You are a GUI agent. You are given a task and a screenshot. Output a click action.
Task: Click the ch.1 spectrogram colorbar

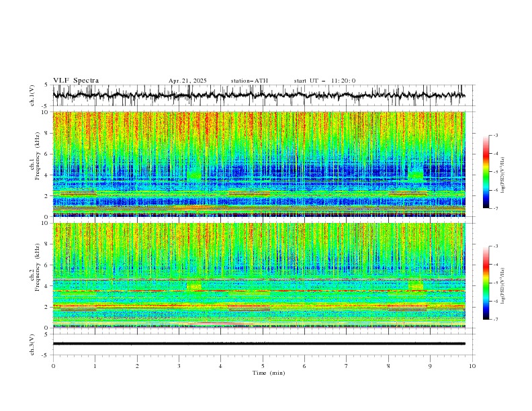(x=486, y=171)
